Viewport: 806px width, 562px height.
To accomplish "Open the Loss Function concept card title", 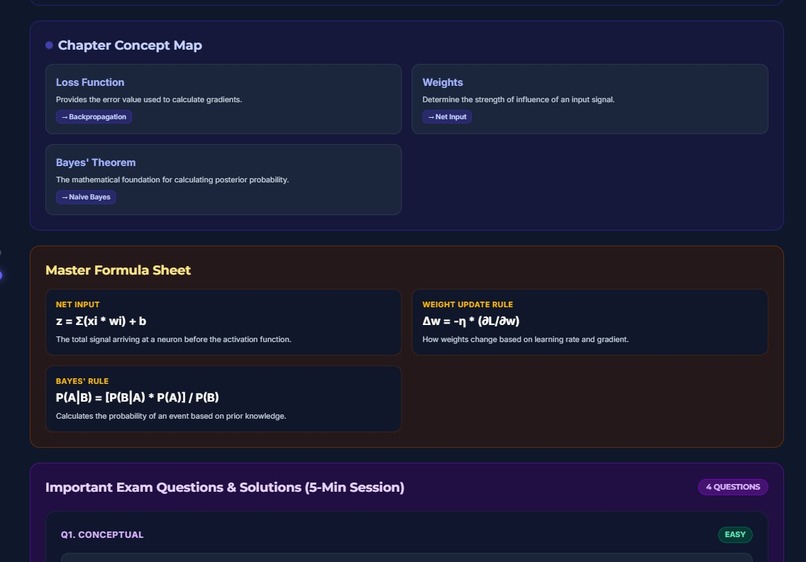I will point(90,82).
